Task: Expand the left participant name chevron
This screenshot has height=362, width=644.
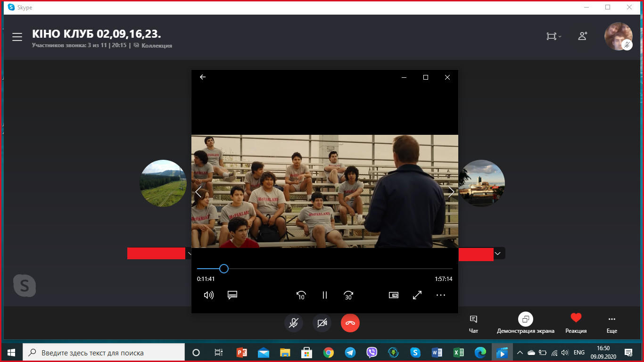Action: [189, 254]
